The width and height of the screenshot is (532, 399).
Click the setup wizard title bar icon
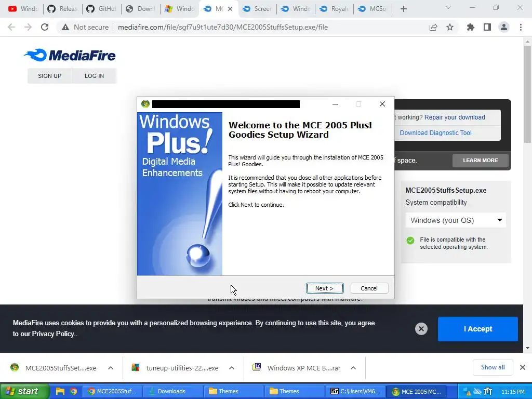(145, 104)
